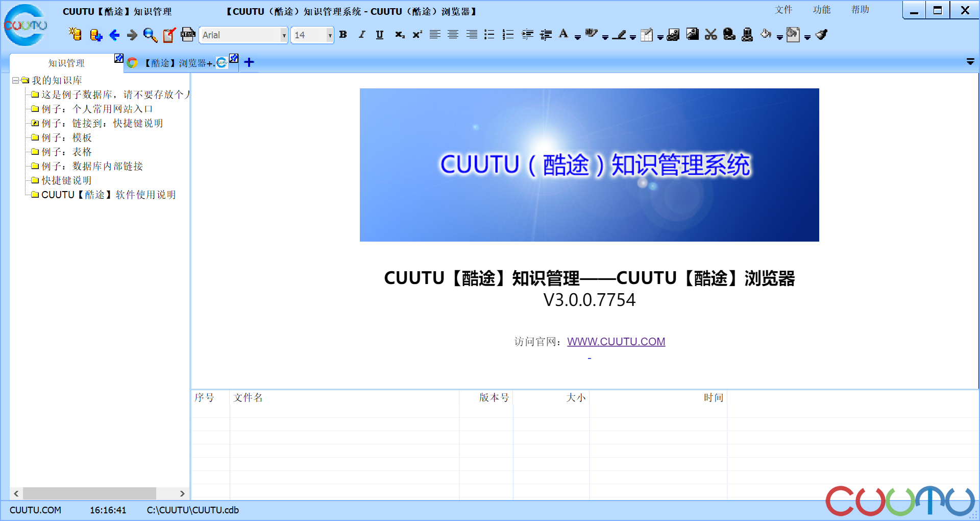Switch to the 知识管理 tab
The height and width of the screenshot is (521, 980).
pyautogui.click(x=66, y=63)
